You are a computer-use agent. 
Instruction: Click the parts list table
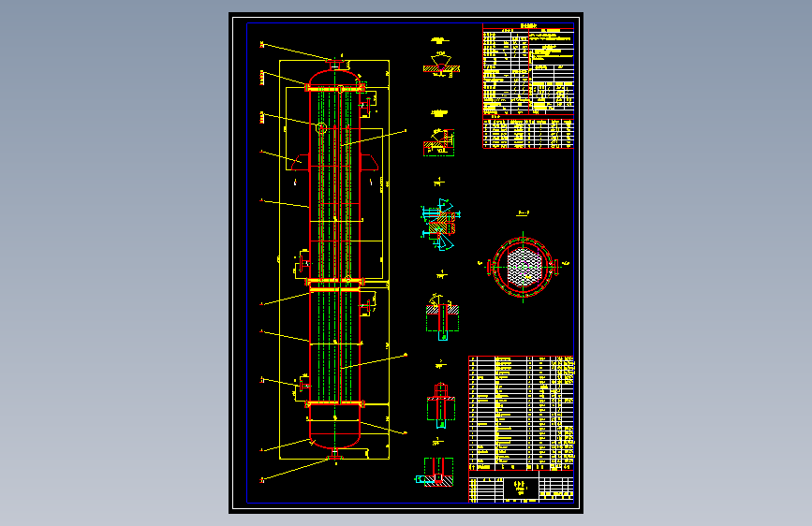[x=521, y=413]
